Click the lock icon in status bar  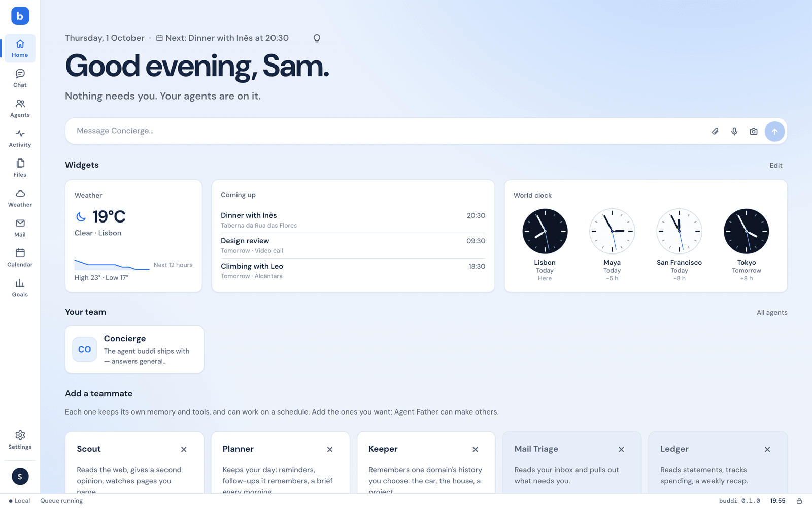[799, 501]
